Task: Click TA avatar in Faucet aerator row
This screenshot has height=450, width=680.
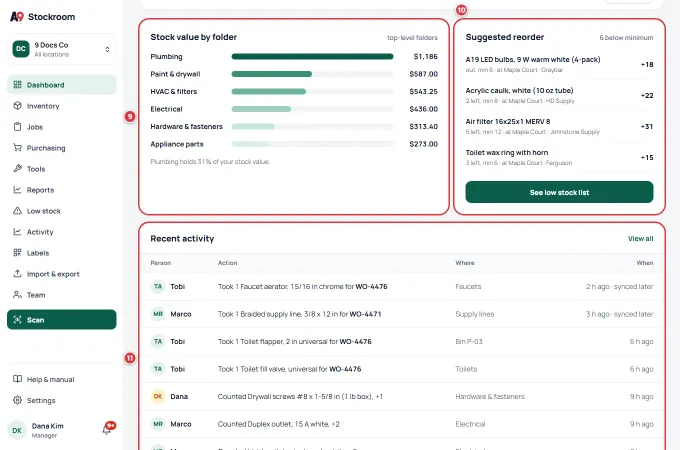Action: [x=158, y=287]
